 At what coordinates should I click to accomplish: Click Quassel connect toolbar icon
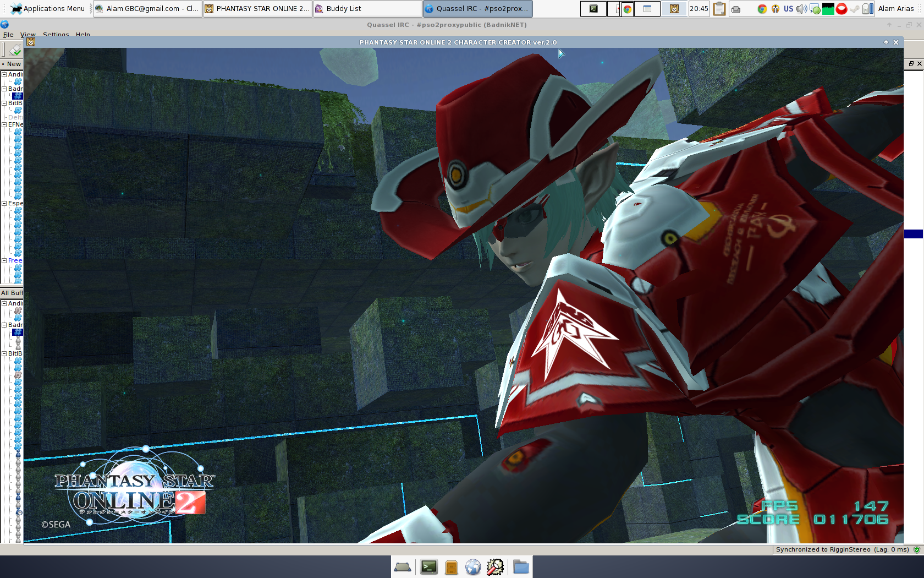click(x=15, y=51)
